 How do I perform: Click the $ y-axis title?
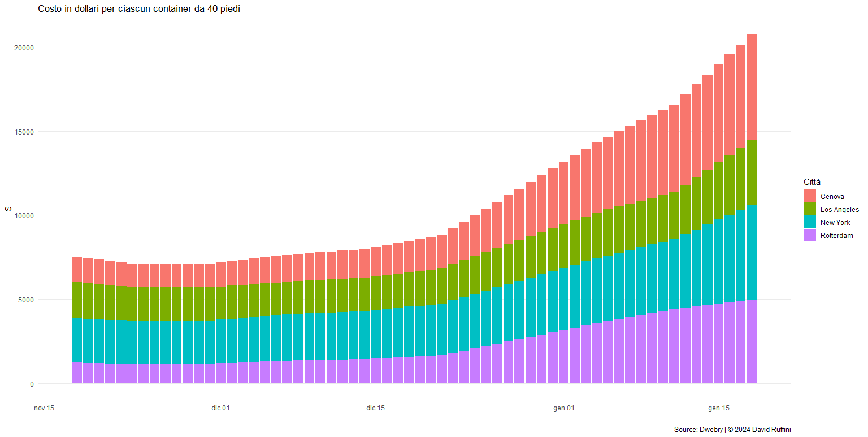point(8,209)
